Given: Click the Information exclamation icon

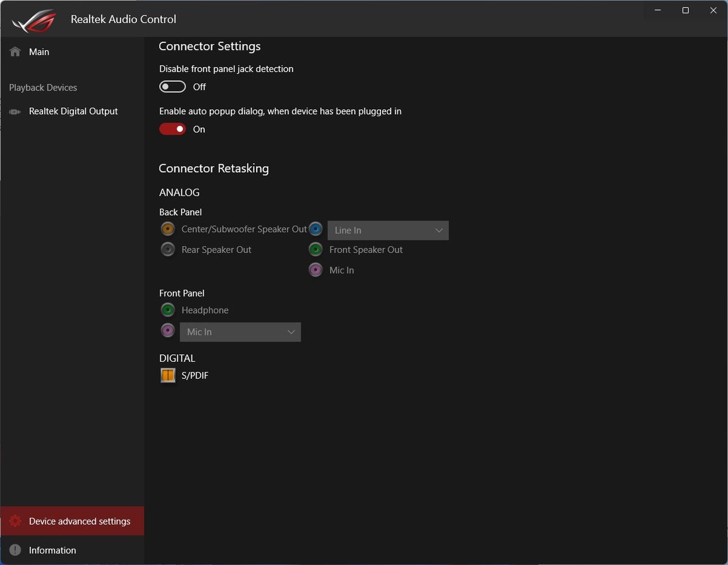Looking at the screenshot, I should (x=15, y=550).
